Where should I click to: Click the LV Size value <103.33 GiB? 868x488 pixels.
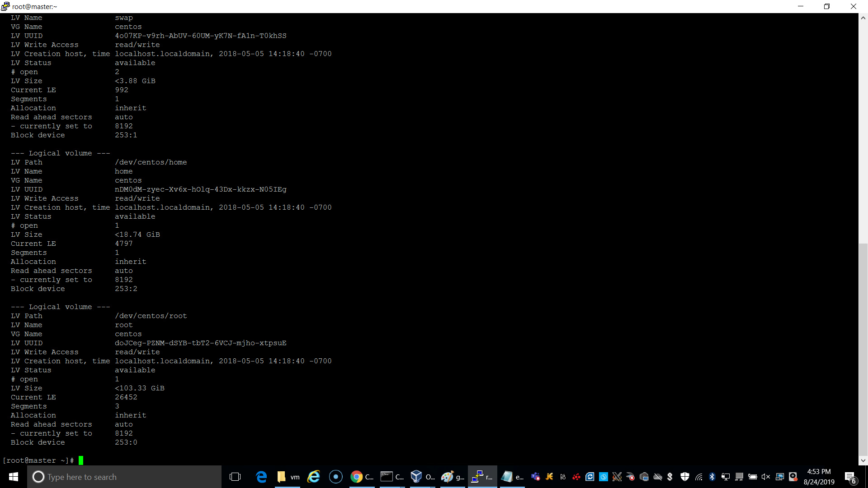pyautogui.click(x=139, y=388)
